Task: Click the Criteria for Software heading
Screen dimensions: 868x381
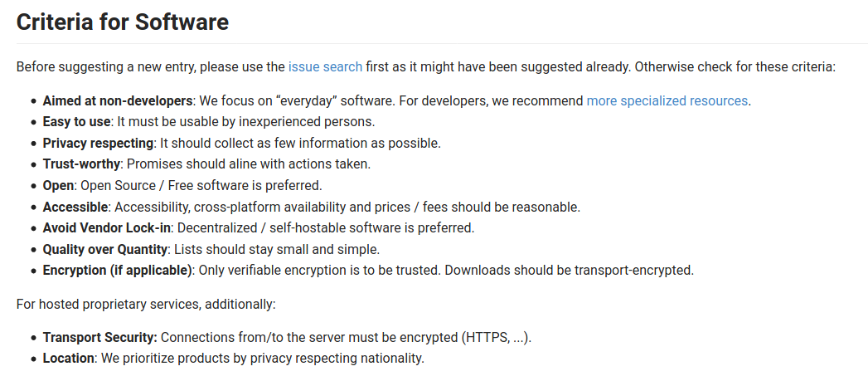Action: [123, 22]
